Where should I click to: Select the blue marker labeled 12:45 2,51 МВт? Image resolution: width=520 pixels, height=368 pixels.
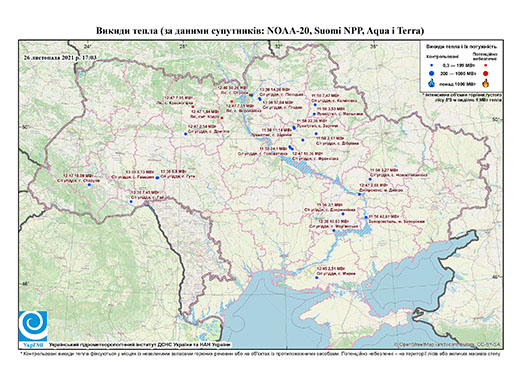(317, 278)
